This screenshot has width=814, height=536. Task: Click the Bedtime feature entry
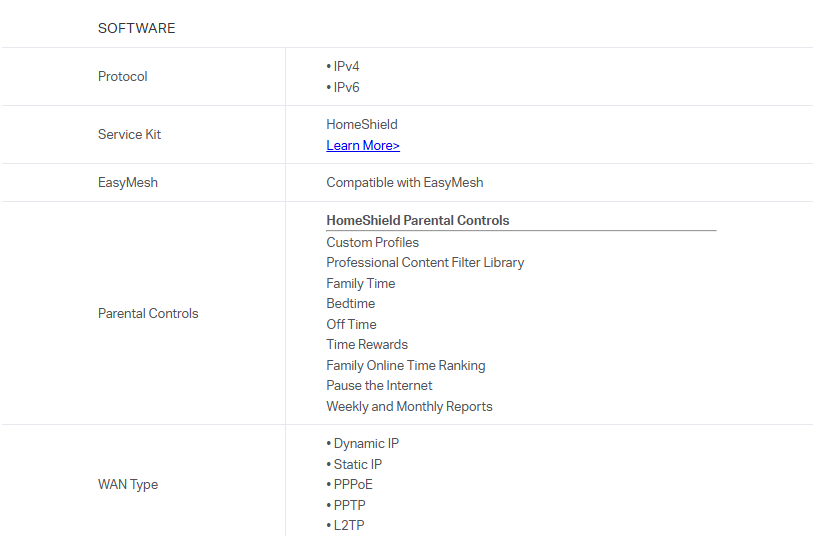coord(350,304)
